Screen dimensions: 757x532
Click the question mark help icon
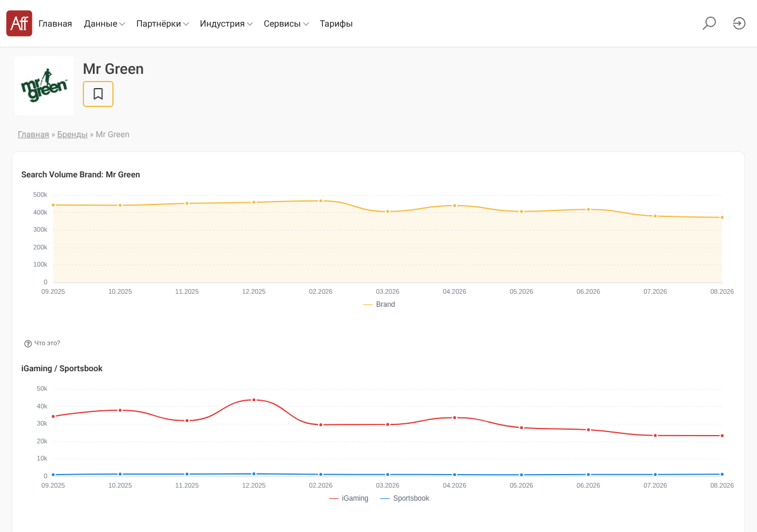[28, 343]
